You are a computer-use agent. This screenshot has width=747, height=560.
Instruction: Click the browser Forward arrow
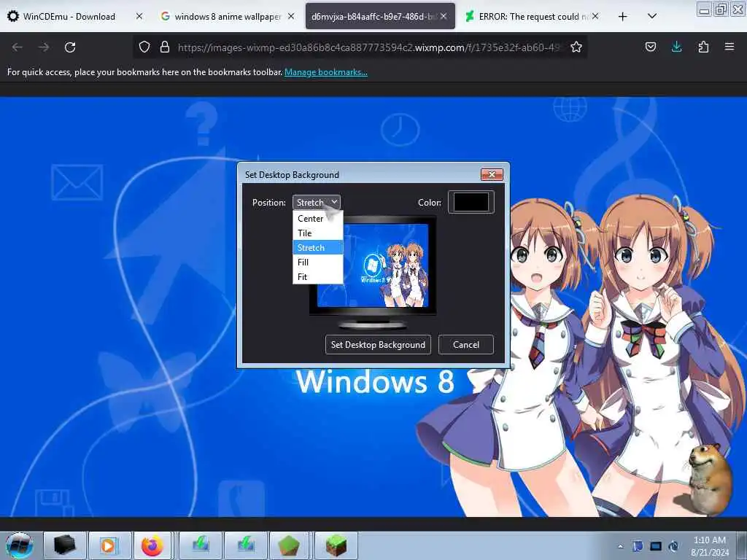pyautogui.click(x=44, y=47)
